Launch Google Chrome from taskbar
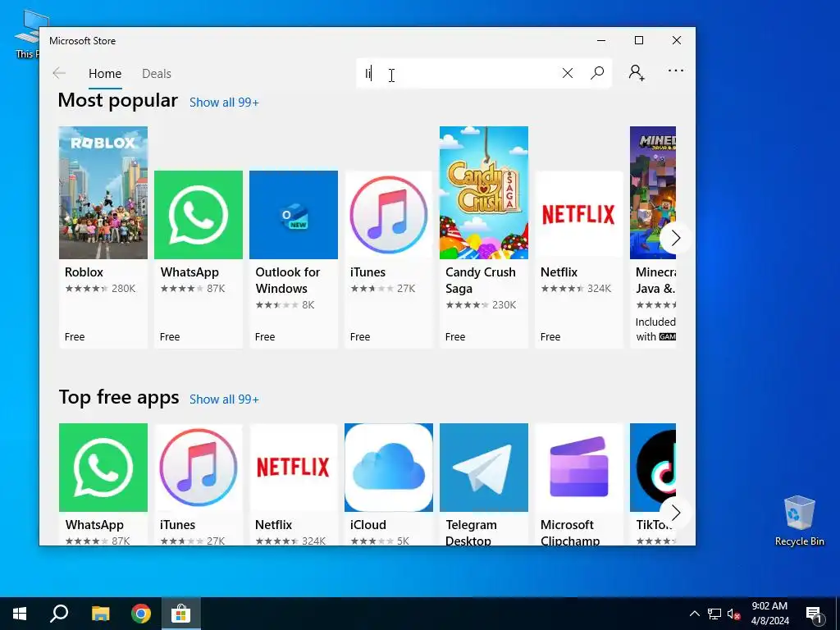The height and width of the screenshot is (630, 840). [141, 614]
